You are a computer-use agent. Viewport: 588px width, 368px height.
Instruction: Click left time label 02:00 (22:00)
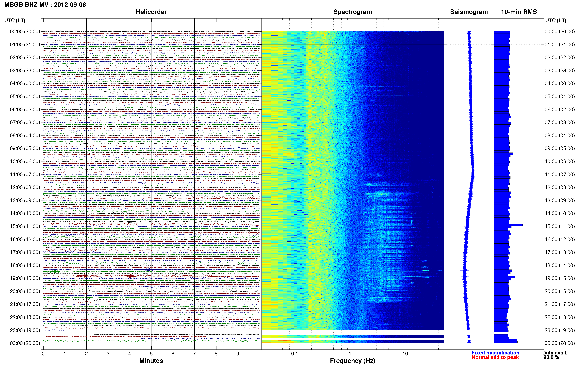pos(25,57)
